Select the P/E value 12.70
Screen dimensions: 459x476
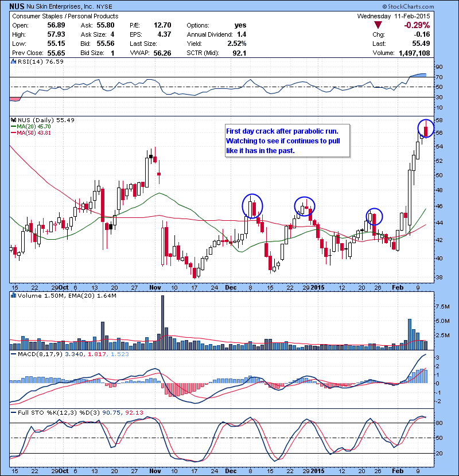pos(162,25)
